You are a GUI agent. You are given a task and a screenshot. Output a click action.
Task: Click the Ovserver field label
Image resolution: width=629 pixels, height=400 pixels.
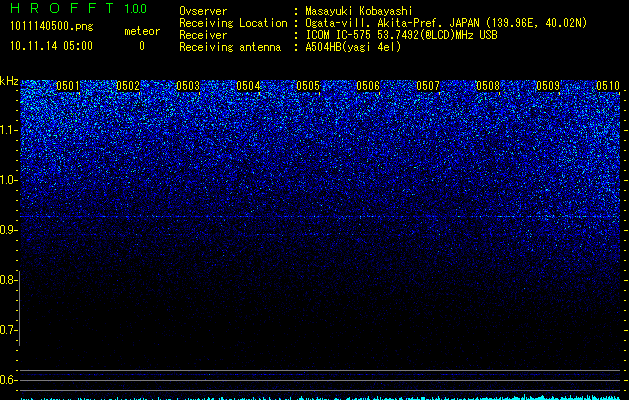[x=203, y=11]
